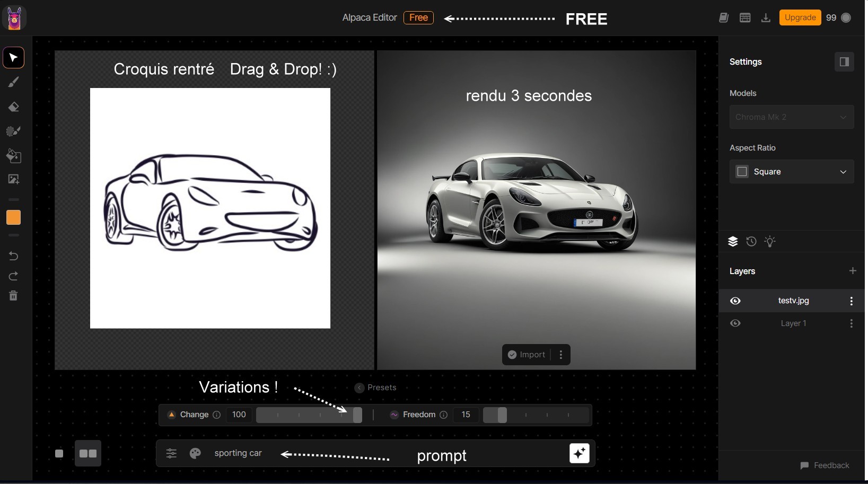
Task: Click the orange color swatch
Action: [14, 217]
